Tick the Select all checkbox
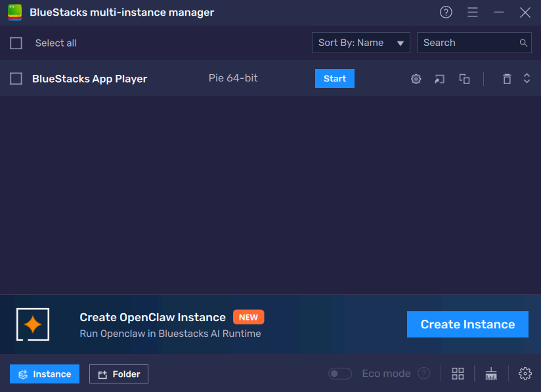The height and width of the screenshot is (392, 541). point(16,43)
